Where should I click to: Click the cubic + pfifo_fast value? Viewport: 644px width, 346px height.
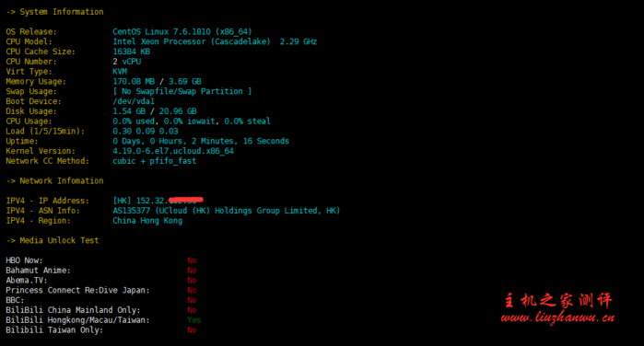point(155,161)
